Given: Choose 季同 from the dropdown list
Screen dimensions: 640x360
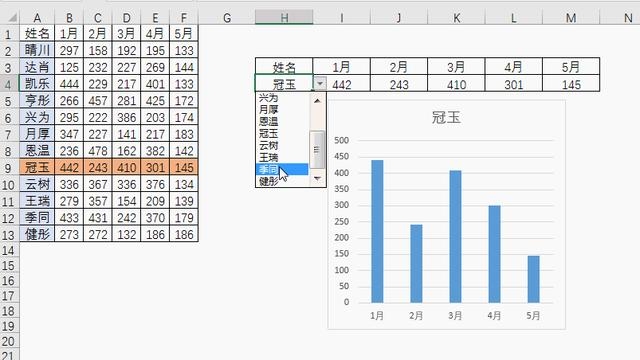Looking at the screenshot, I should click(x=282, y=169).
